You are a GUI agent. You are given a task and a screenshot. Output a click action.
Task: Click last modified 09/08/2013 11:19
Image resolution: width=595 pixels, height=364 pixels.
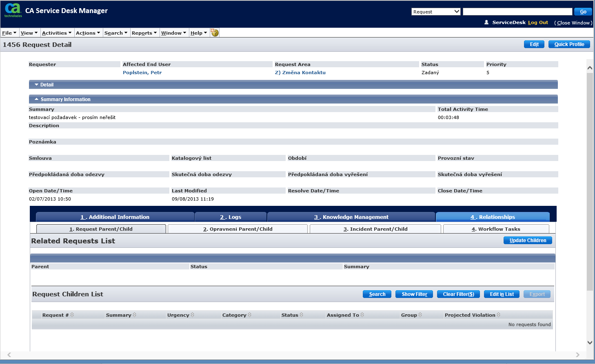click(193, 199)
